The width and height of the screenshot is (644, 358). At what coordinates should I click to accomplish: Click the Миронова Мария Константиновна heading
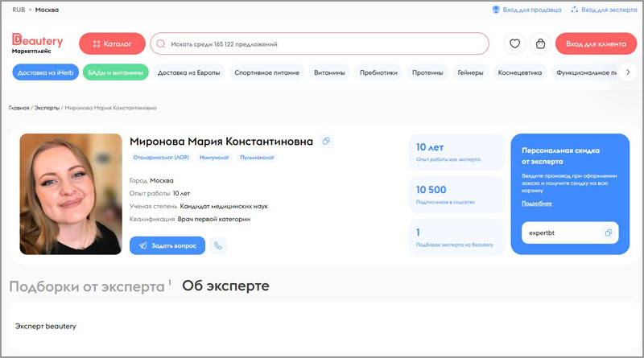coord(221,142)
